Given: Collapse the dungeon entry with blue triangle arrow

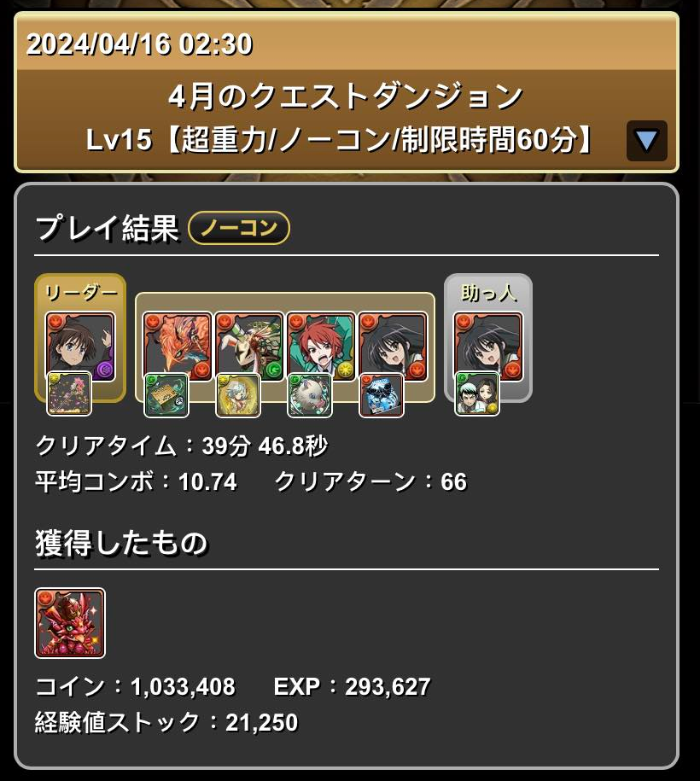Looking at the screenshot, I should click(646, 141).
